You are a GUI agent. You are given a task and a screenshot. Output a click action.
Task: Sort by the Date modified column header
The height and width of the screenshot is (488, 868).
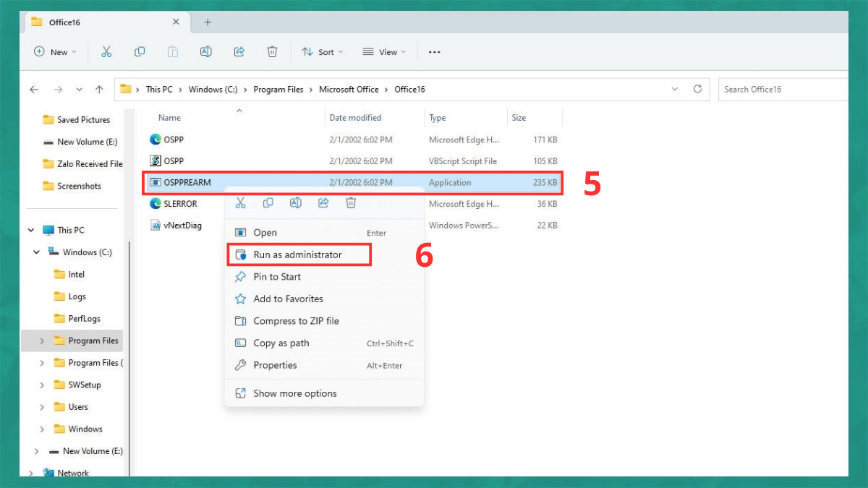click(x=355, y=118)
